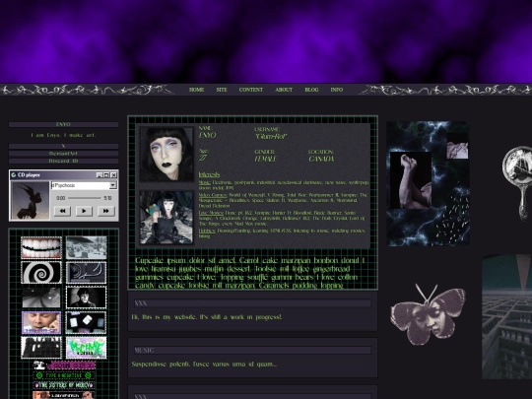Click the butterfly with face image
The height and width of the screenshot is (399, 532).
pos(428,314)
